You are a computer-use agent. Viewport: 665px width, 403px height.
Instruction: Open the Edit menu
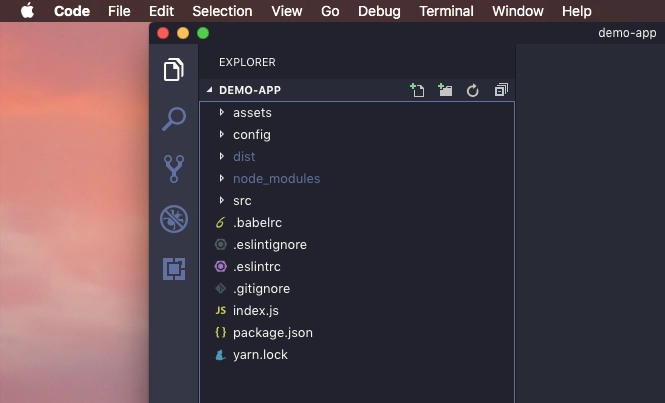161,11
